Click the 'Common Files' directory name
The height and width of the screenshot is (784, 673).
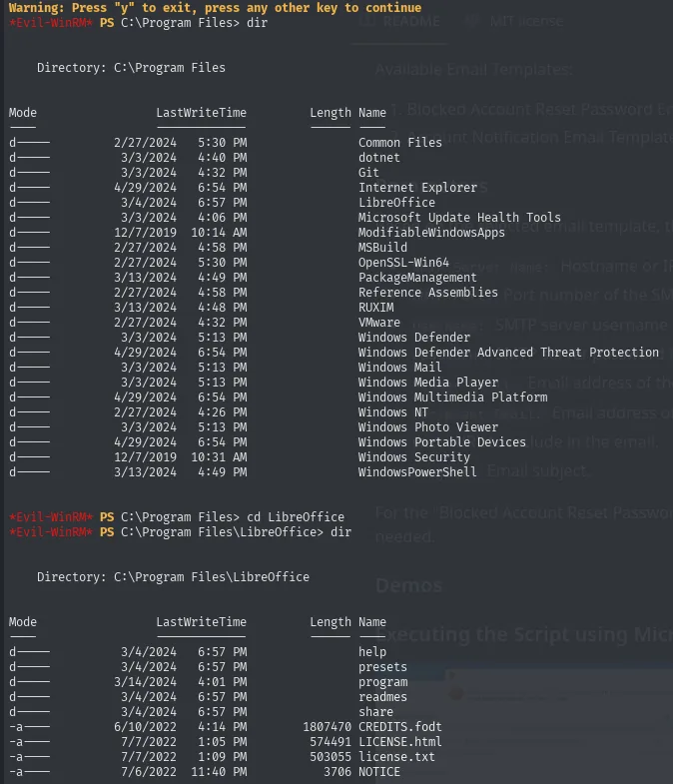pos(400,143)
